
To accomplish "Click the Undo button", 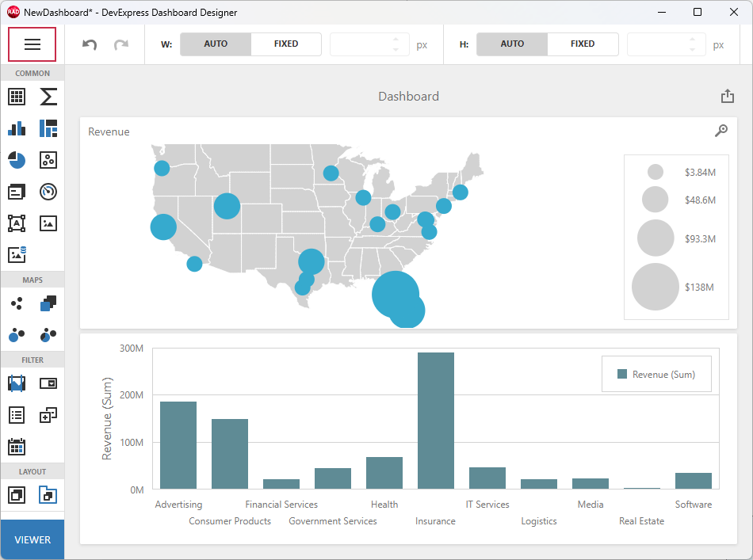I will (89, 44).
